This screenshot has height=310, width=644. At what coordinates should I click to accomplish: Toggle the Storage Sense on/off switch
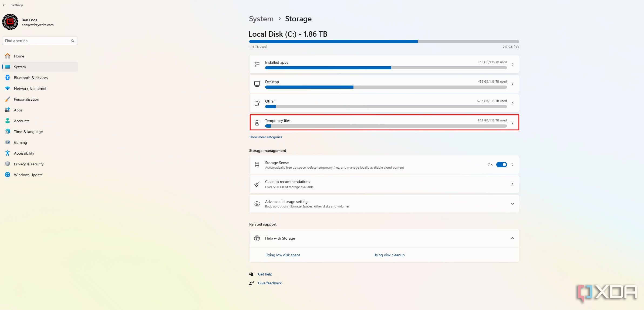[x=501, y=165]
